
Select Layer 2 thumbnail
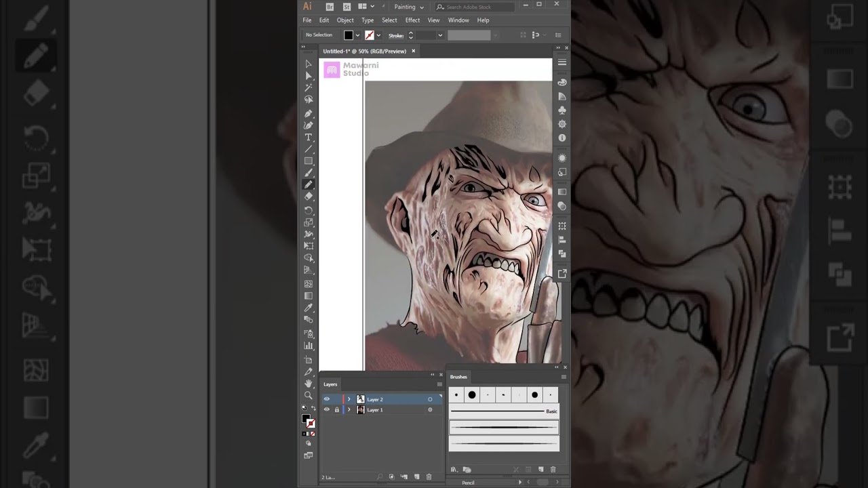361,399
